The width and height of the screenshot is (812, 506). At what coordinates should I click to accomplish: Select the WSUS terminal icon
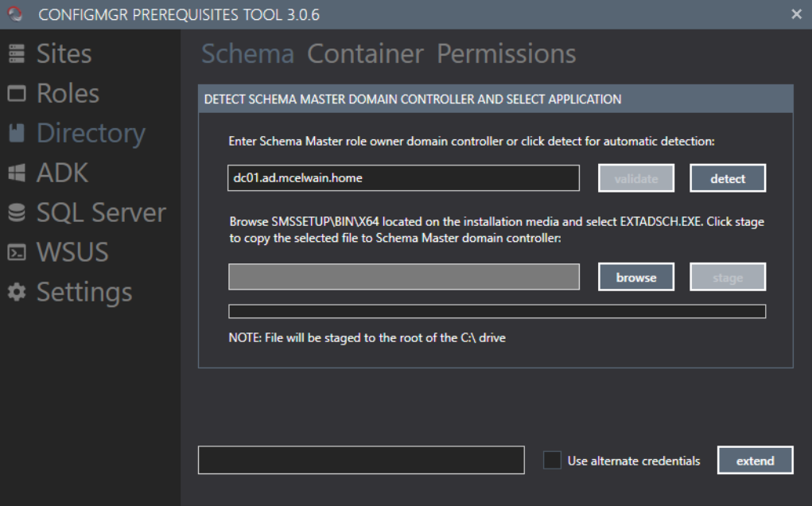[17, 253]
